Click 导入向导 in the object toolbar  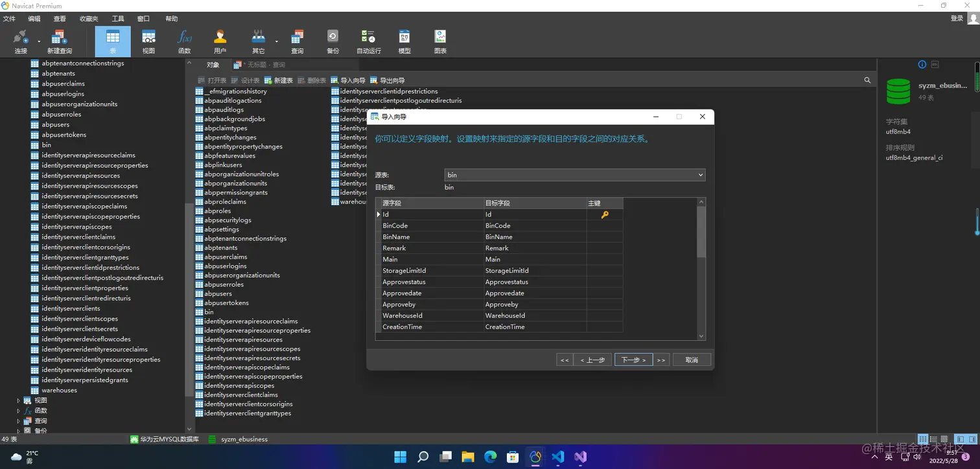coord(348,80)
